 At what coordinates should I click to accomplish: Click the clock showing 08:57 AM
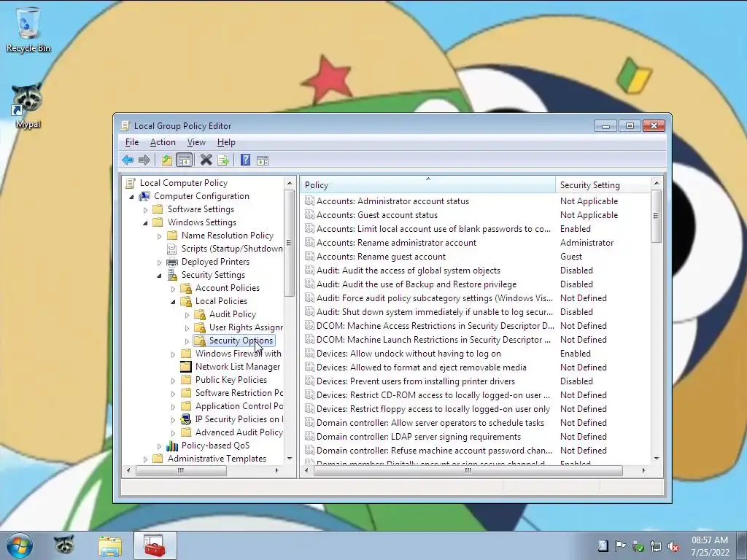tap(710, 540)
